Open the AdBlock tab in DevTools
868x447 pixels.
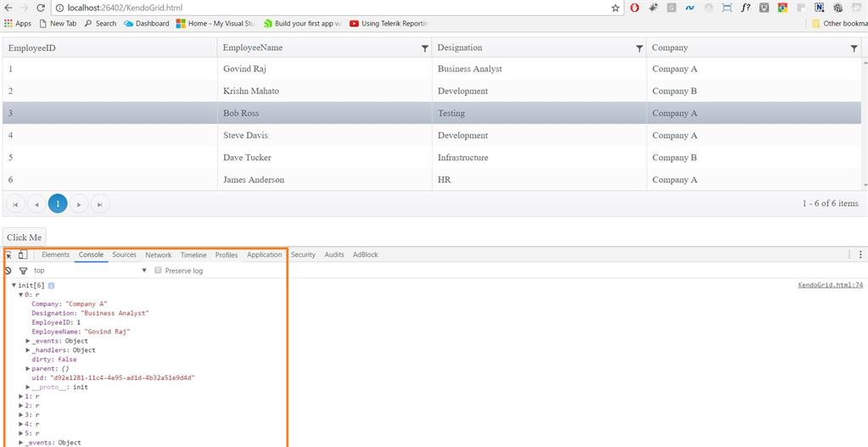coord(366,254)
